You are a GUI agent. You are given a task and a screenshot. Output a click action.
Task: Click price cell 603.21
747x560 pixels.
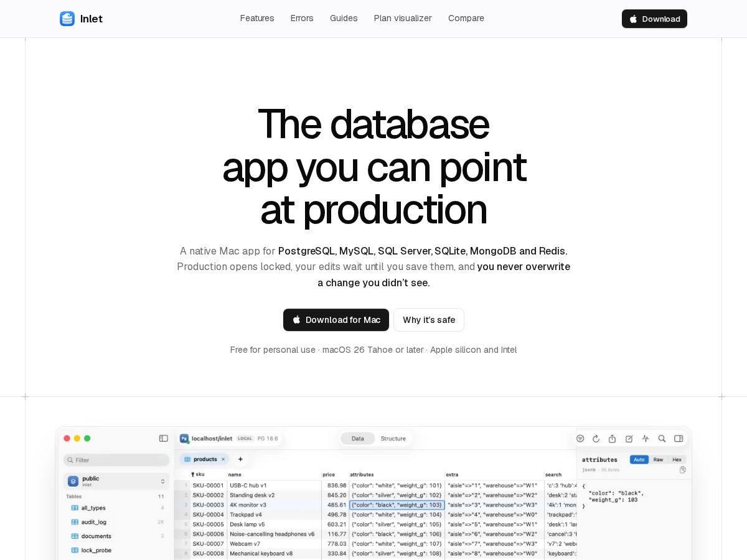tap(336, 524)
